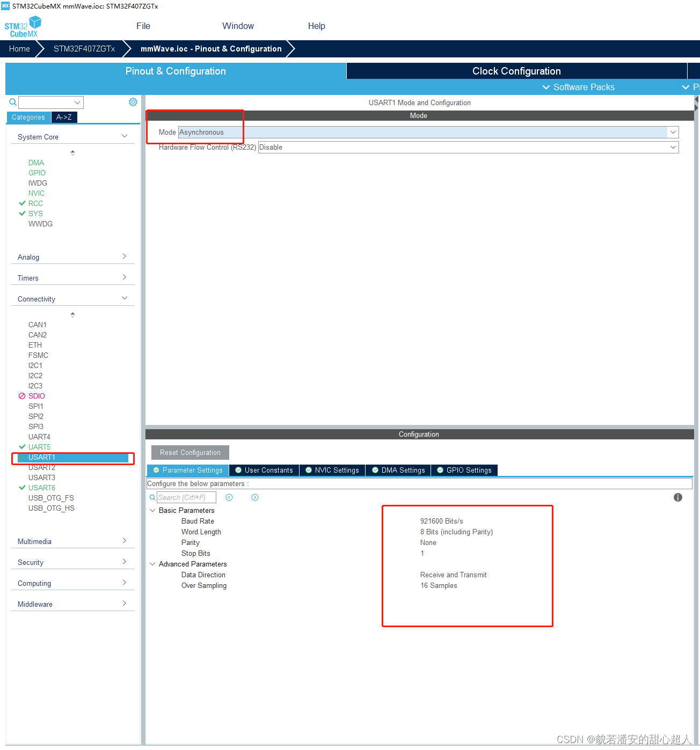Open the peripheral search combo box dropdown
This screenshot has width=700, height=750.
77,102
